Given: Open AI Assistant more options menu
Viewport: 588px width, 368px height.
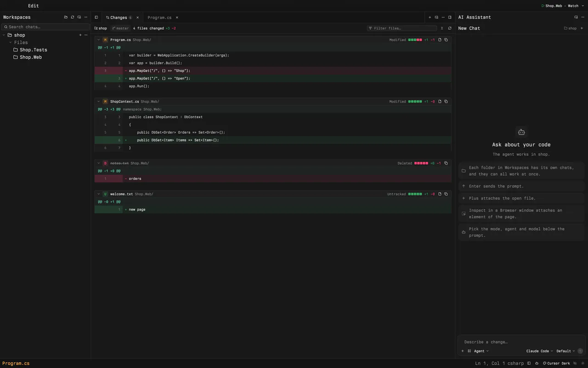Looking at the screenshot, I should point(582,17).
